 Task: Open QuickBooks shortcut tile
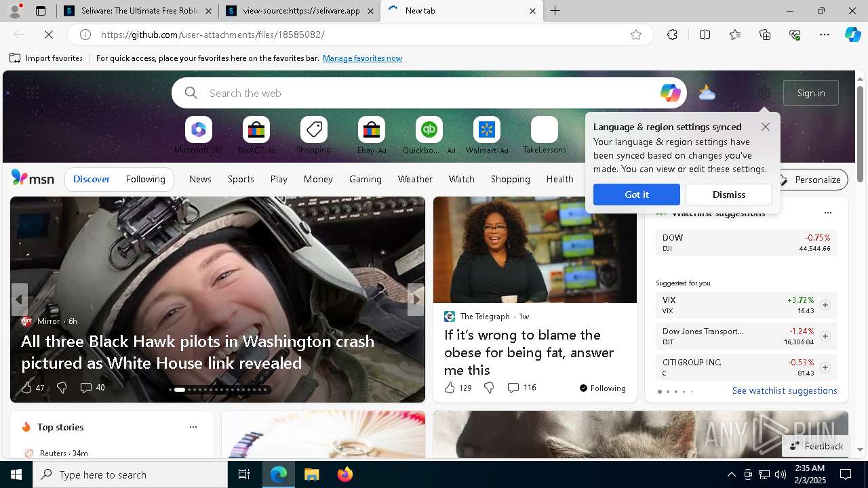coord(429,135)
